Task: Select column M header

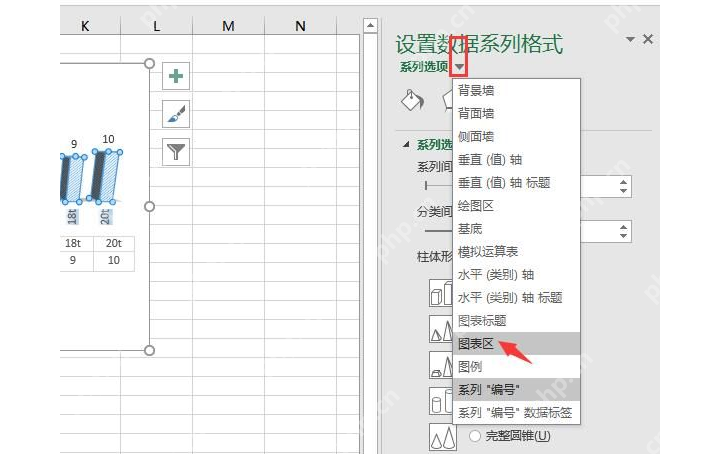Action: click(x=228, y=26)
